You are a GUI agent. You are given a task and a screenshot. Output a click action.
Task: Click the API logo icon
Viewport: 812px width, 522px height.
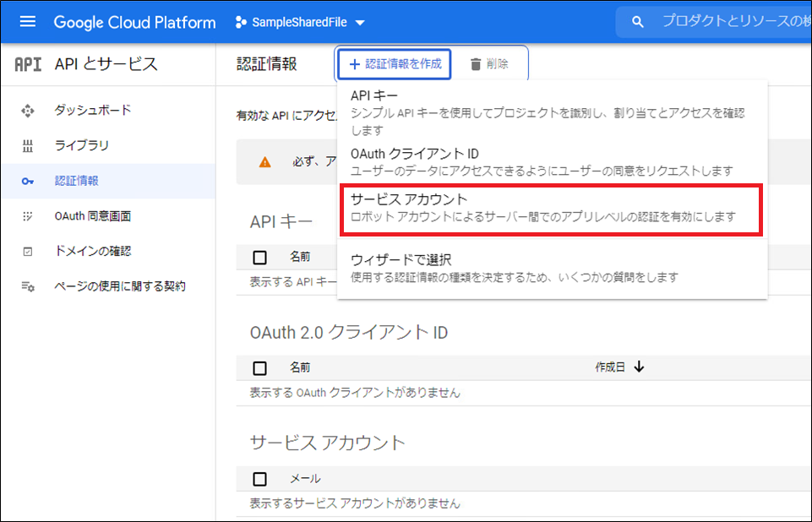pyautogui.click(x=28, y=64)
